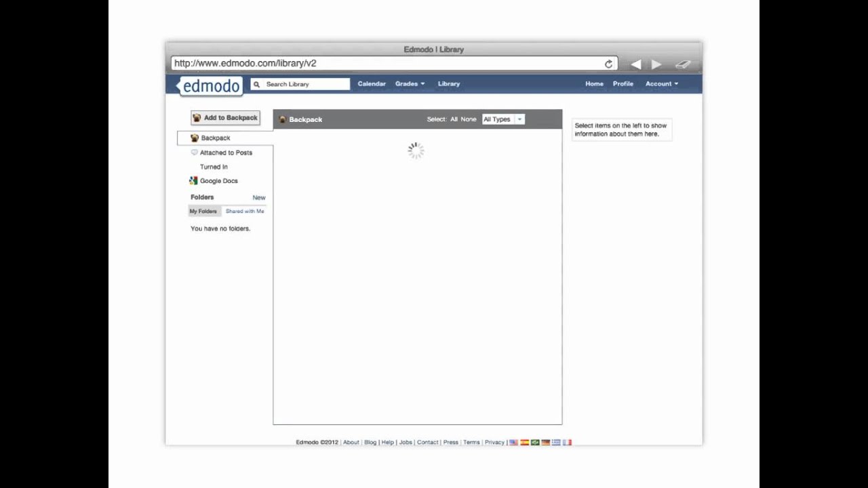Open Turned In section
The image size is (868, 488).
[214, 167]
